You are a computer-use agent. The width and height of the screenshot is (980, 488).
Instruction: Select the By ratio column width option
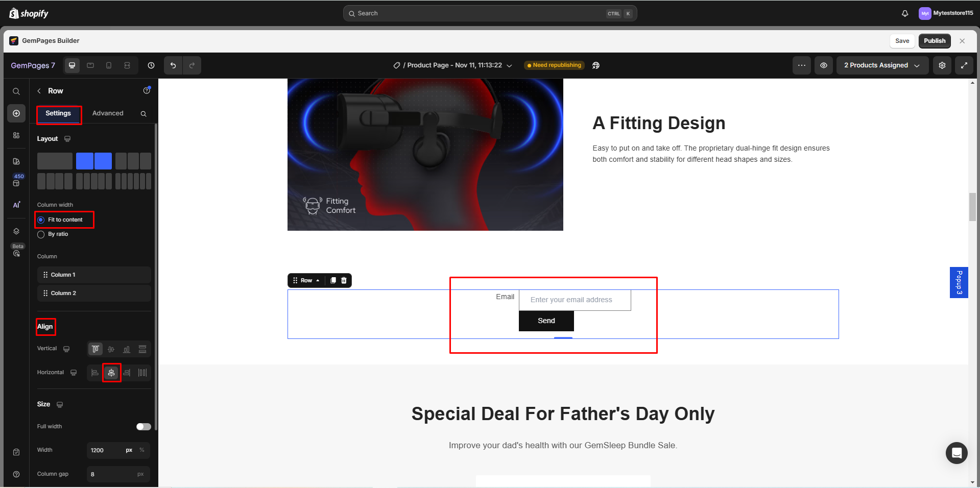(41, 234)
